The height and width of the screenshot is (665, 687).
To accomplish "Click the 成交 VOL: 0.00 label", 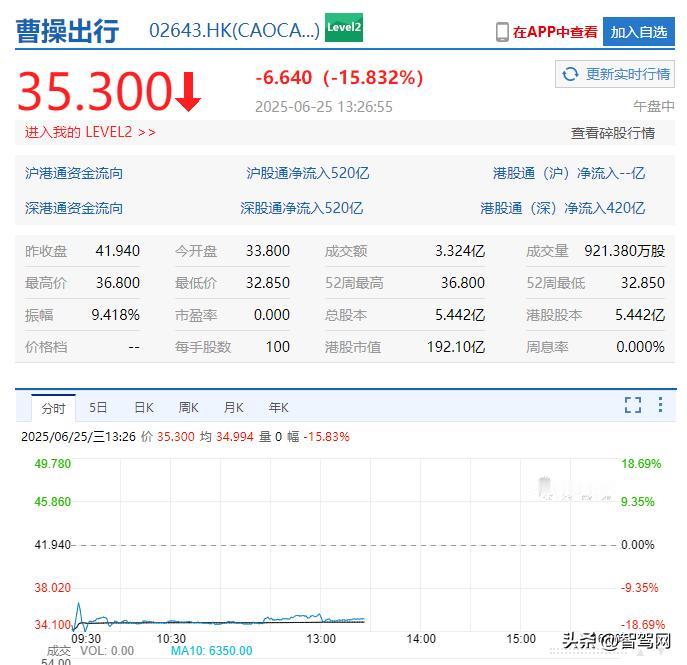I will pos(90,651).
